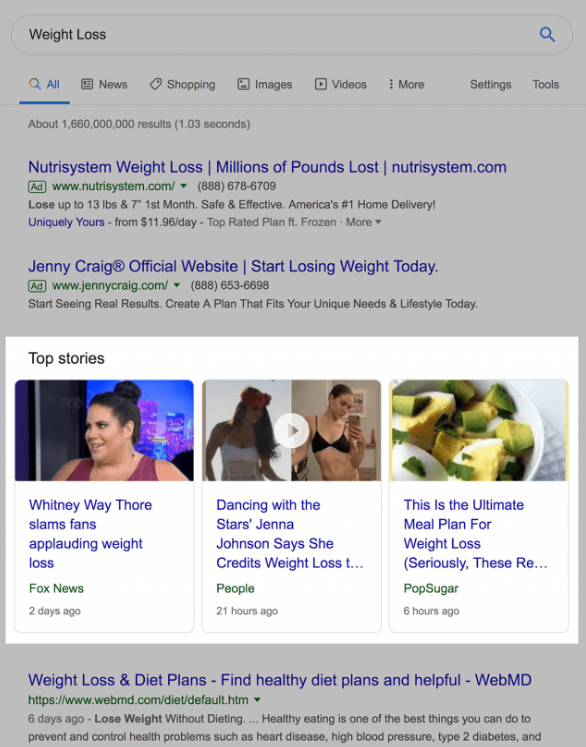Expand the webmd.com URL dropdown arrow
The image size is (586, 747).
[x=257, y=700]
